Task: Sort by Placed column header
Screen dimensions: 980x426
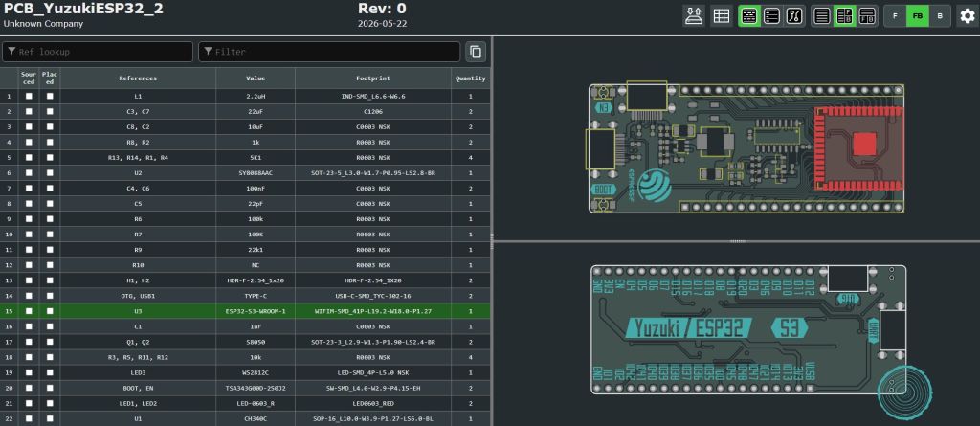Action: [50, 78]
